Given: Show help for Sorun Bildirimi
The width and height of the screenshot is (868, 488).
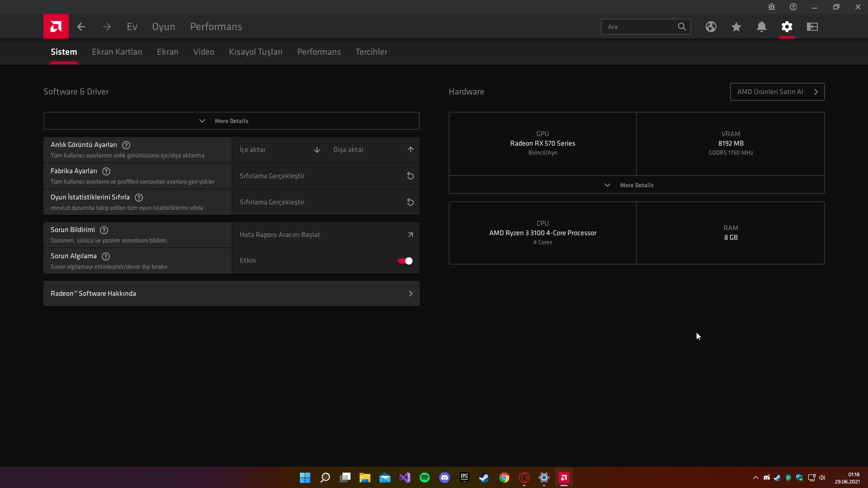Looking at the screenshot, I should pyautogui.click(x=104, y=230).
